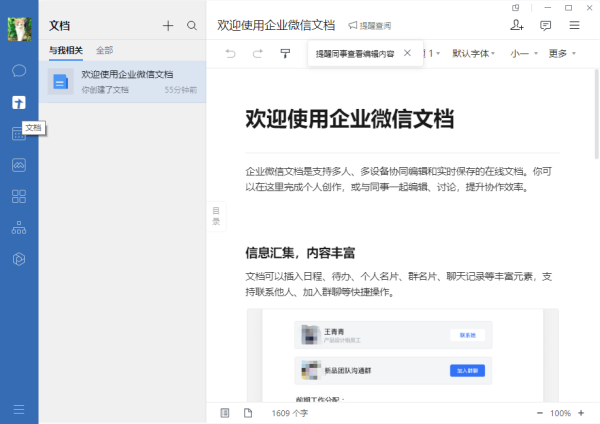
Task: Click the 王青青 contact card
Action: 393,335
